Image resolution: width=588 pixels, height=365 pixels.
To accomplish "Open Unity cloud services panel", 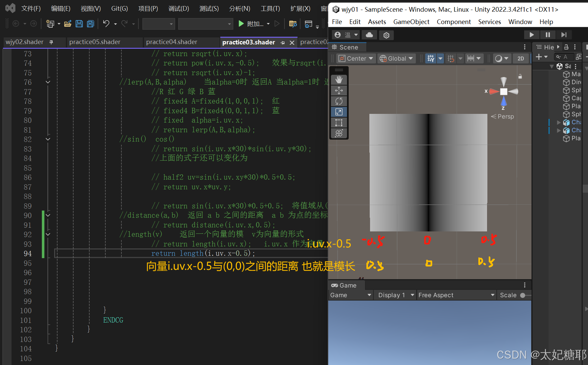I will 369,35.
